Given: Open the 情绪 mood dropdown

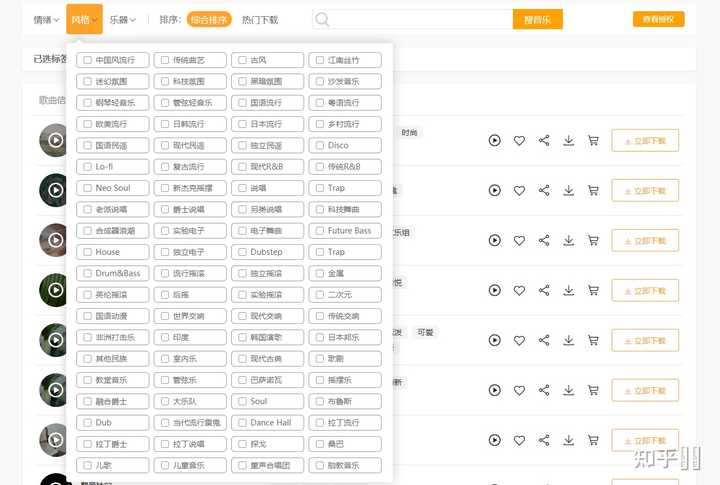Looking at the screenshot, I should click(46, 20).
